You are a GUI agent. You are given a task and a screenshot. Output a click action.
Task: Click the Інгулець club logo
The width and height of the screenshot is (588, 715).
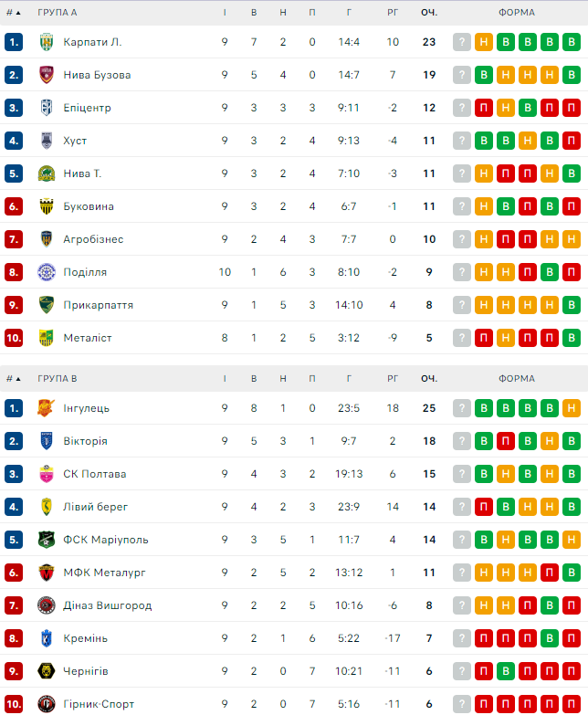tap(47, 408)
